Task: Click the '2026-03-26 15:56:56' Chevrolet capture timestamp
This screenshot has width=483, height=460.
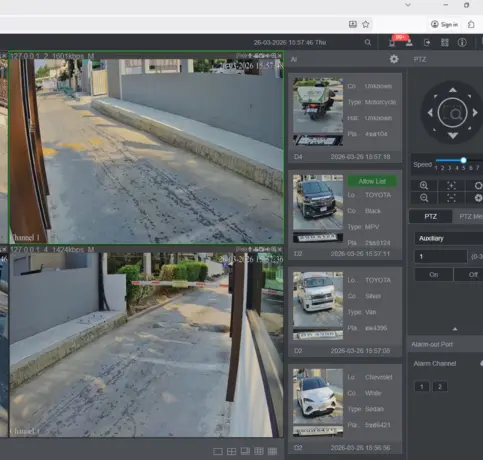Action: tap(360, 448)
